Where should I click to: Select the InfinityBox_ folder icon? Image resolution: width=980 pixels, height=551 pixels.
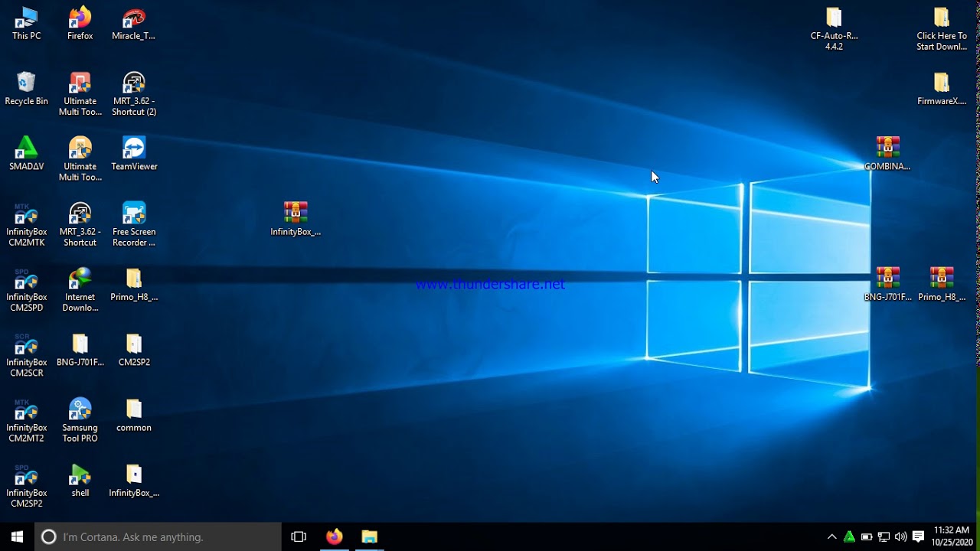[134, 481]
